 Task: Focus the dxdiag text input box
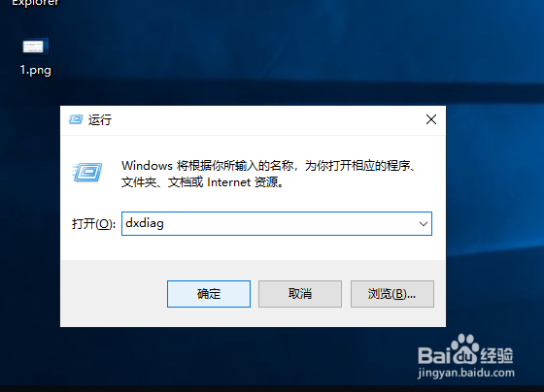pyautogui.click(x=269, y=223)
